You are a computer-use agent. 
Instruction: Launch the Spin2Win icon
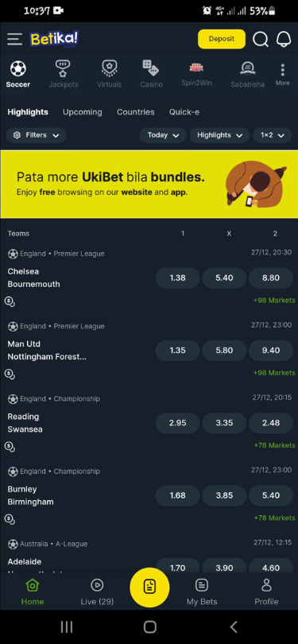point(196,68)
